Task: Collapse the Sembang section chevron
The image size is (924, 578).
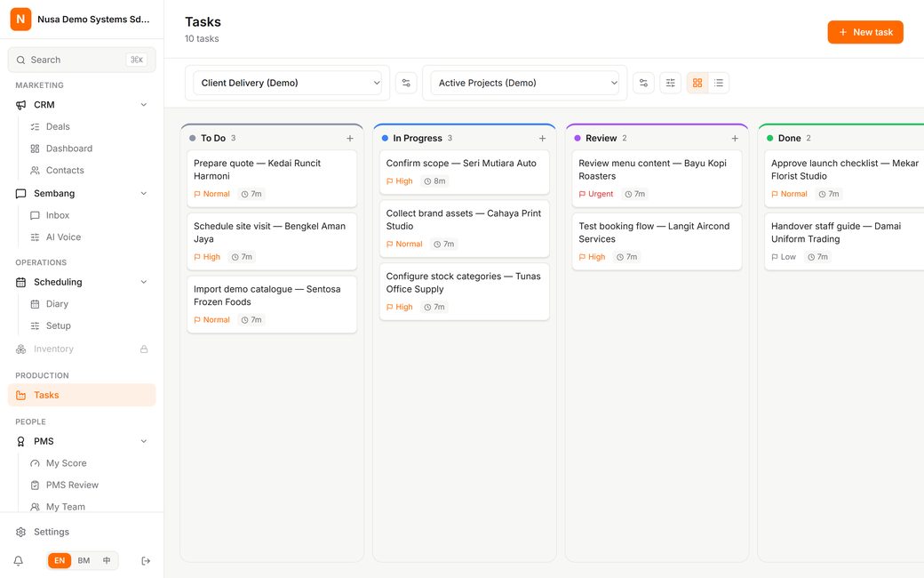Action: pos(144,194)
